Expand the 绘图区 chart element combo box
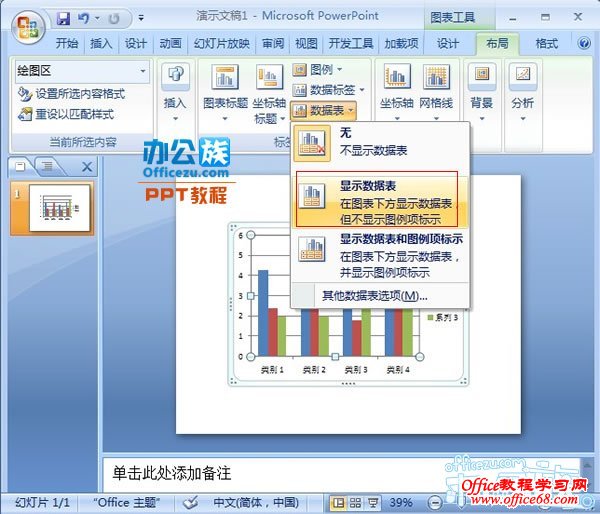600x514 pixels. (143, 71)
